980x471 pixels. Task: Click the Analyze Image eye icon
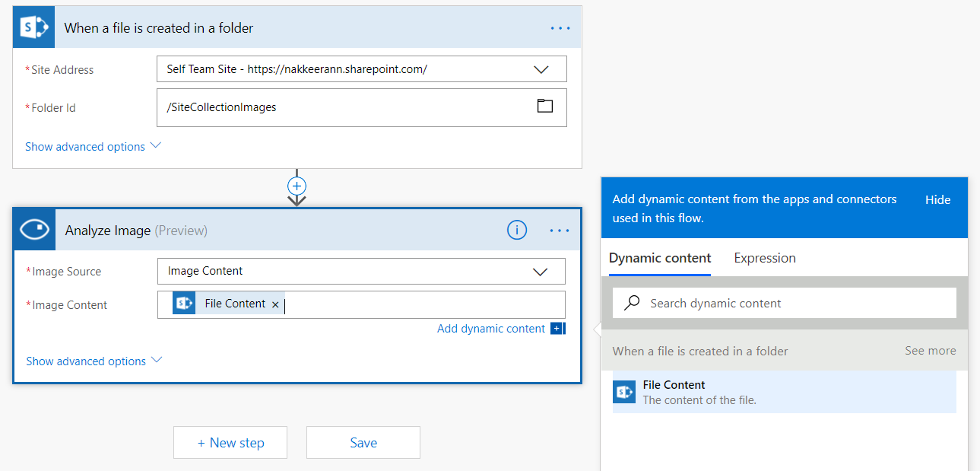coord(35,230)
